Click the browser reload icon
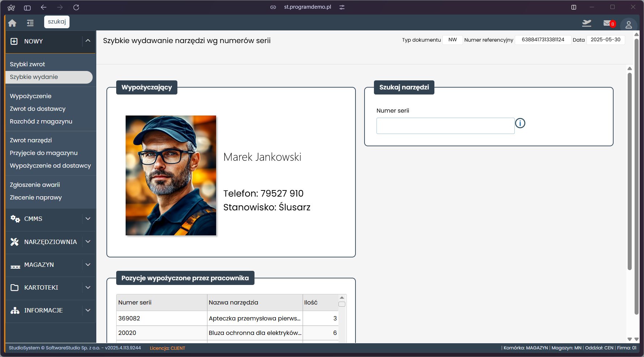The image size is (644, 357). pos(76,7)
